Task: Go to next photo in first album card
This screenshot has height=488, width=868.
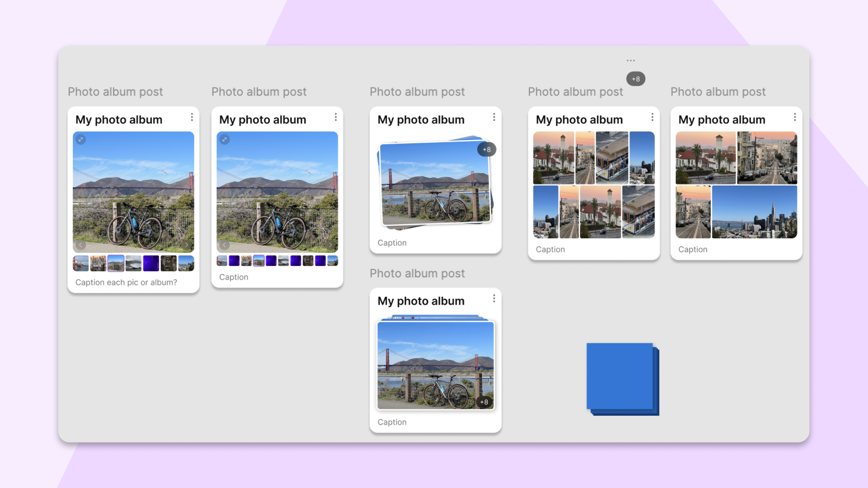Action: point(187,245)
